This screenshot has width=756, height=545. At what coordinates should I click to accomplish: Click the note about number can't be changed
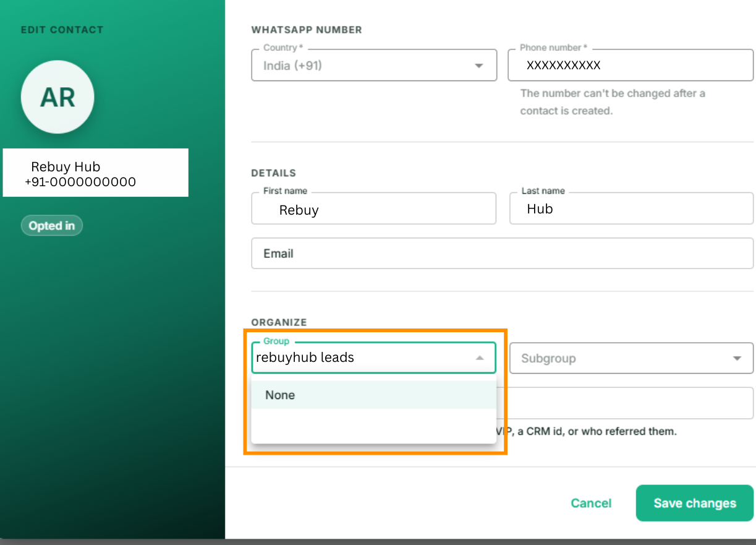(x=613, y=102)
